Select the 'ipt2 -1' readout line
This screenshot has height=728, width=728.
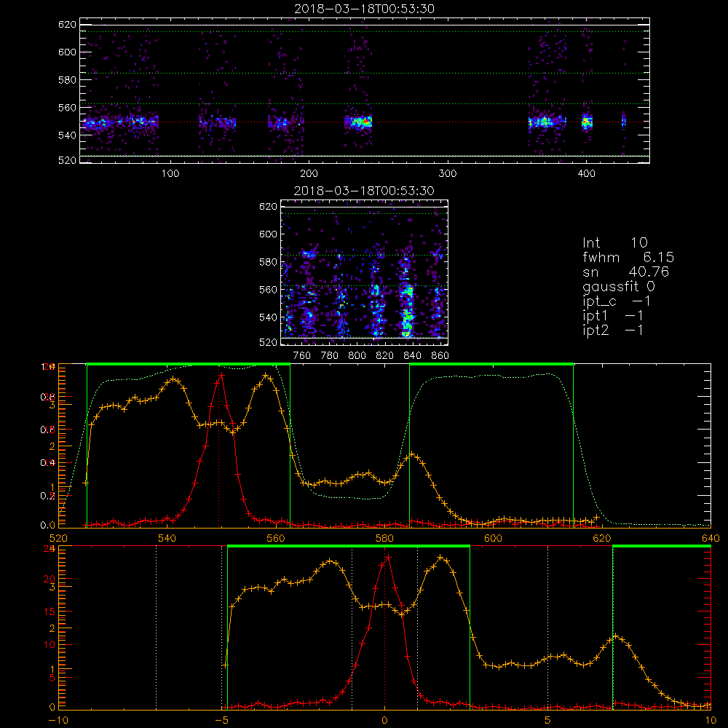pyautogui.click(x=613, y=330)
